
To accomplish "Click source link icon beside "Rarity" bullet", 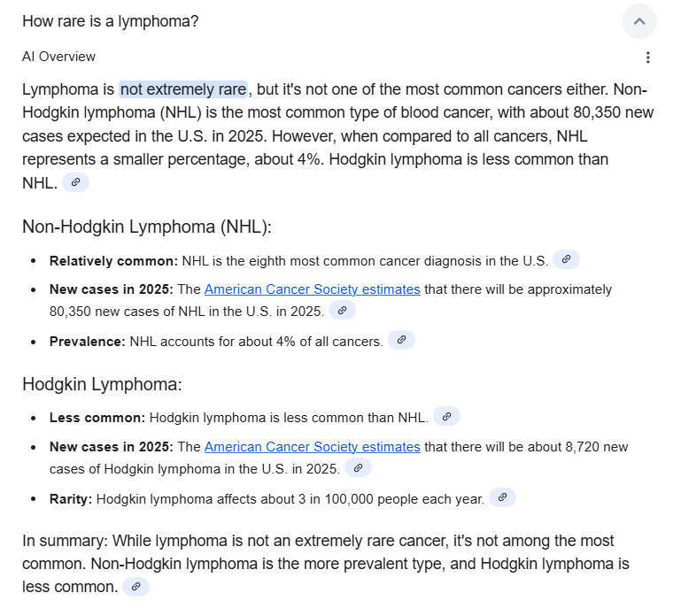I will [502, 497].
